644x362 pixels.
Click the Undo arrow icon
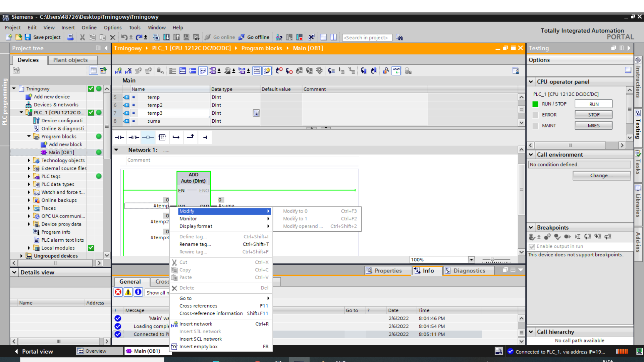tap(124, 37)
